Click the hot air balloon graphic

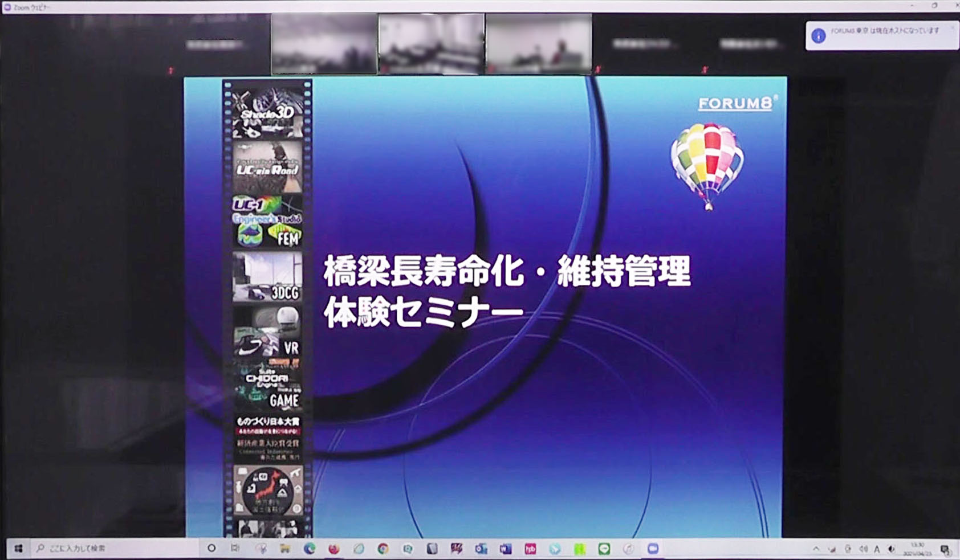707,166
